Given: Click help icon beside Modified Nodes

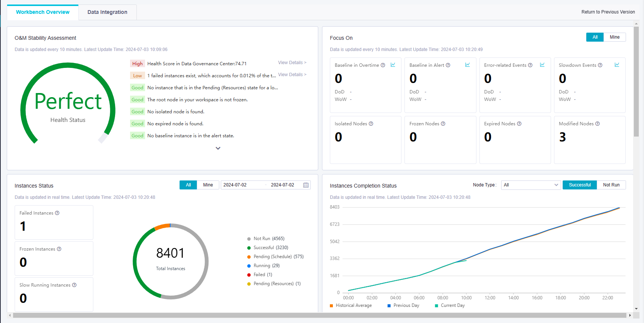Looking at the screenshot, I should click(598, 124).
